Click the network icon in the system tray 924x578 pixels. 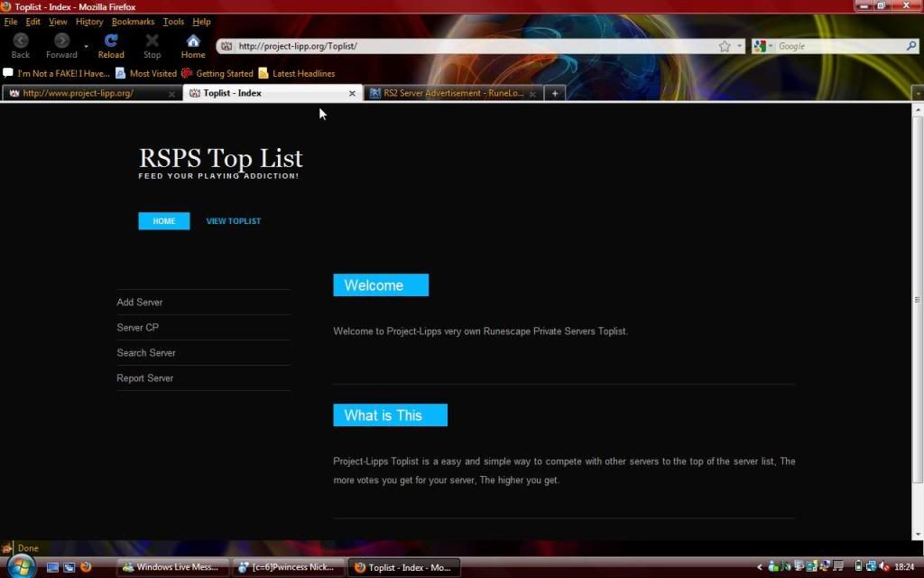tap(871, 567)
